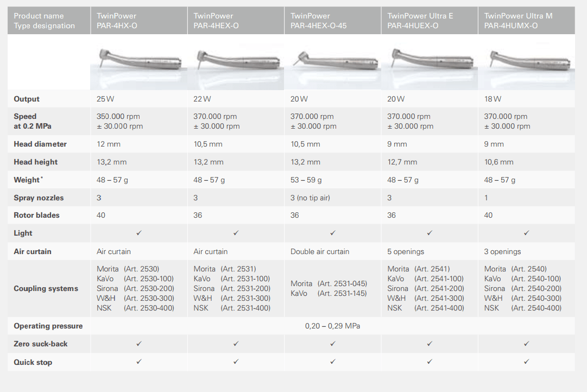
Task: Click the "(Art. 2531-045)" Morita article number
Action: [342, 284]
